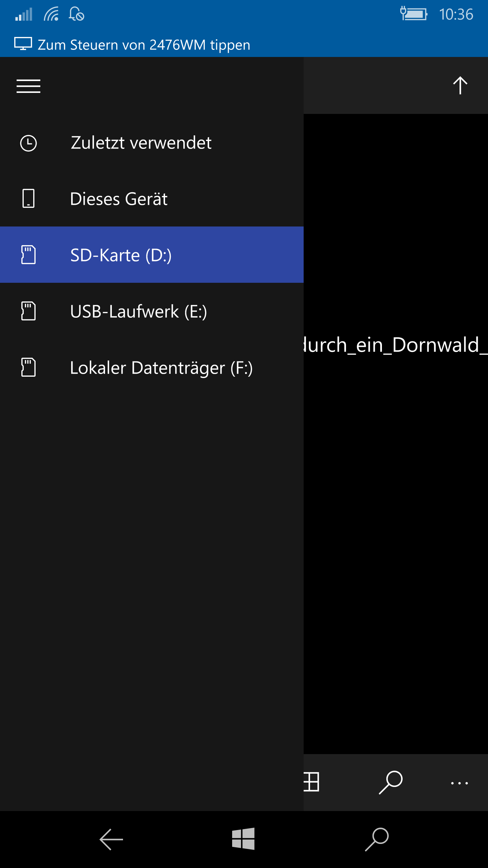Search files using app bar magnifier
The width and height of the screenshot is (488, 868).
[390, 782]
